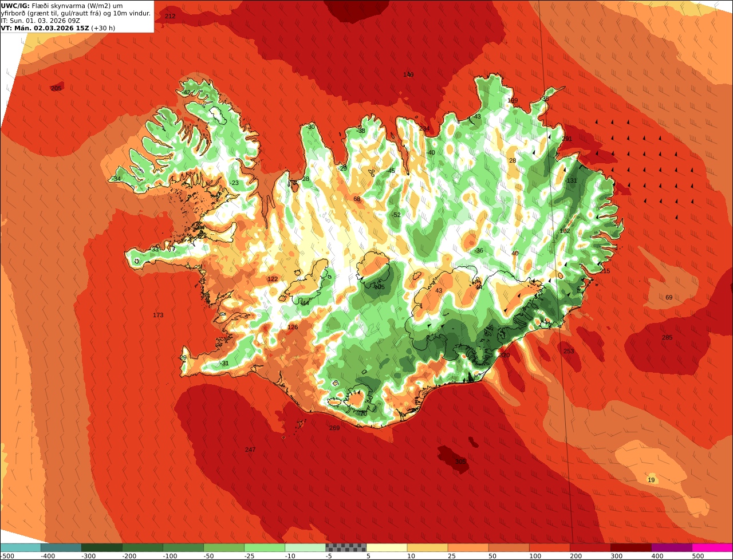Image resolution: width=733 pixels, height=560 pixels.
Task: Click the map value '-131'
Action: coord(571,181)
